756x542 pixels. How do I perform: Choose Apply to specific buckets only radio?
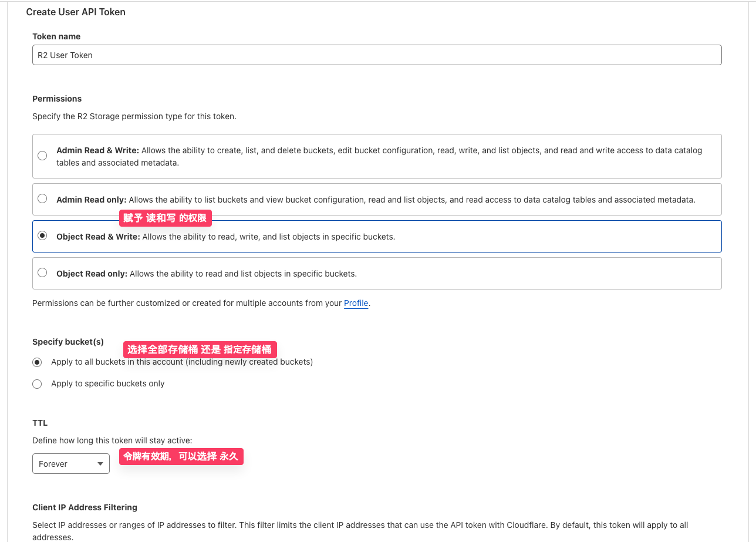click(37, 384)
